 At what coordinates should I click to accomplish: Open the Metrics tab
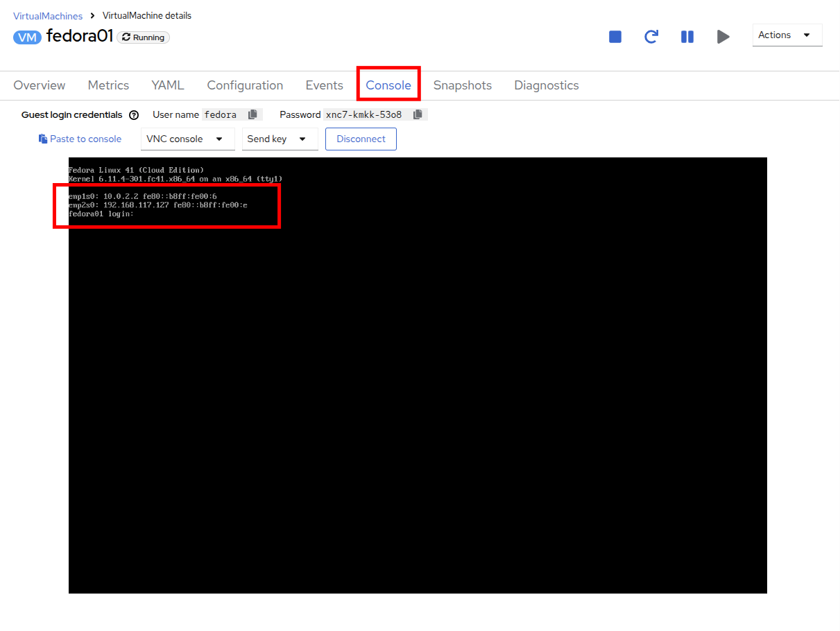coord(108,85)
